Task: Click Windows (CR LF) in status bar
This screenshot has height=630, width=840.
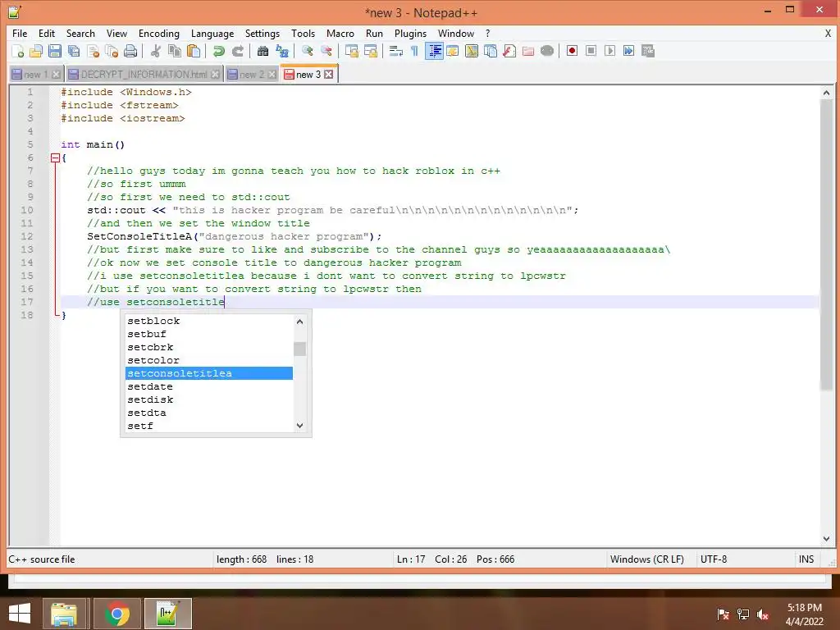Action: click(646, 559)
